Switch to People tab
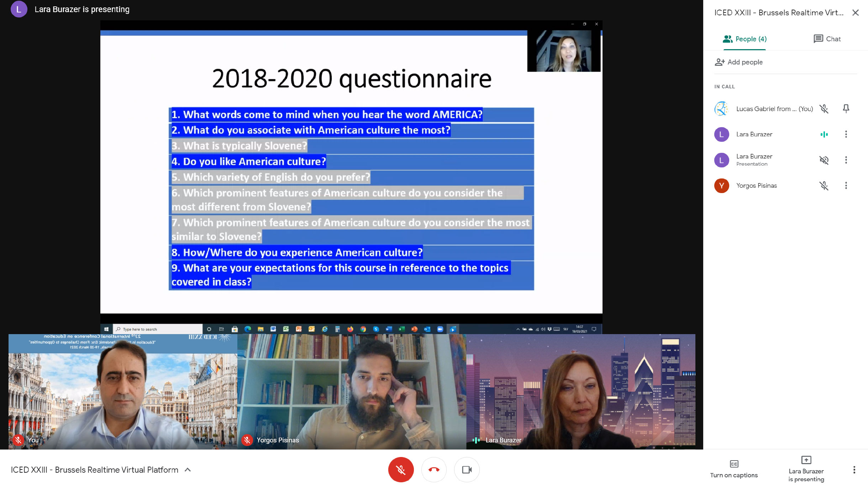 click(744, 38)
